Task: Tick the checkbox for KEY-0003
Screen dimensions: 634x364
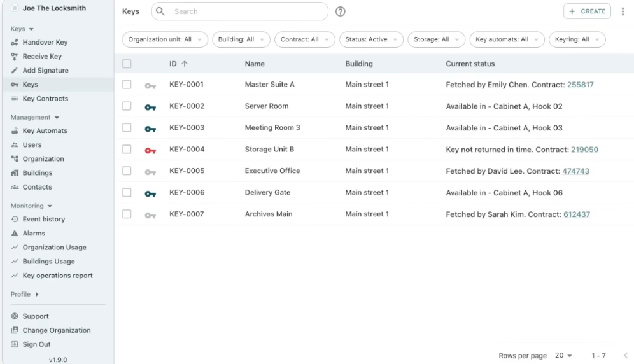Action: tap(127, 128)
